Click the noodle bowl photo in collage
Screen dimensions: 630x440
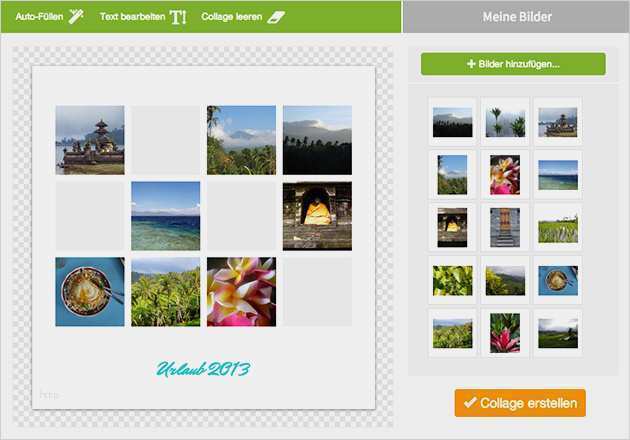pos(90,292)
